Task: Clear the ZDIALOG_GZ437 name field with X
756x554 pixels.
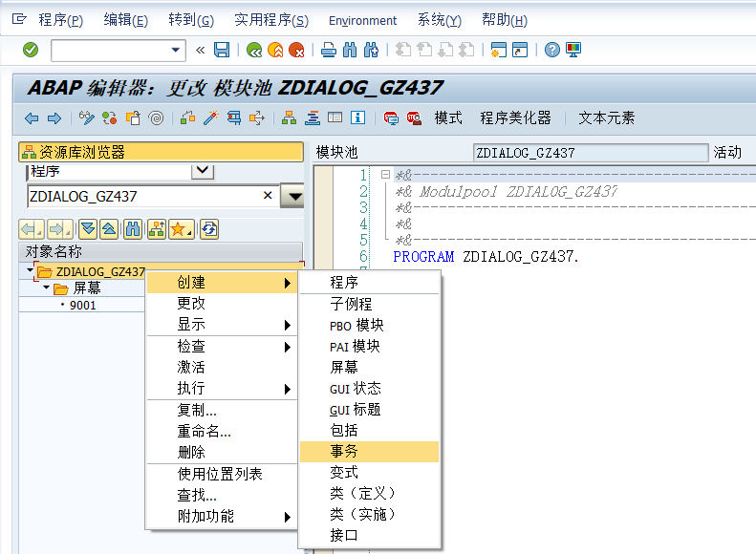Action: pyautogui.click(x=268, y=196)
